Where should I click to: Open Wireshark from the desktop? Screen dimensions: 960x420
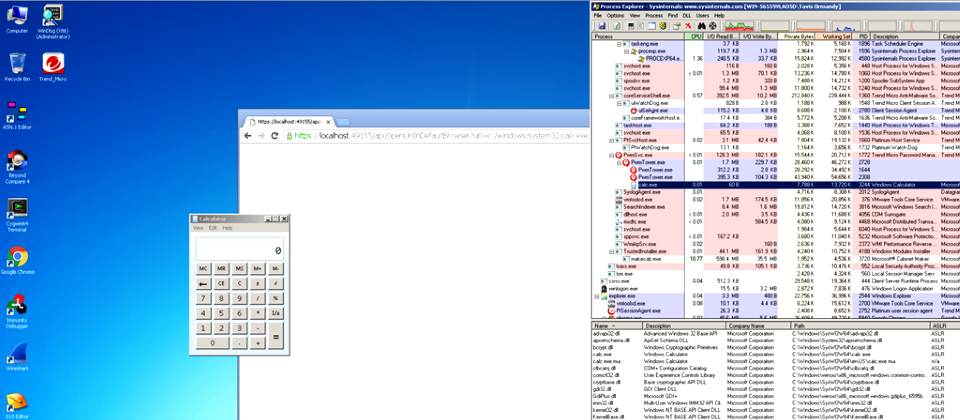coord(17,355)
